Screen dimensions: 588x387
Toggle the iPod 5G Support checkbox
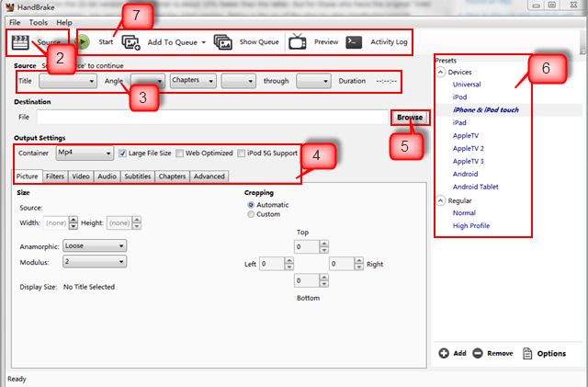point(241,154)
